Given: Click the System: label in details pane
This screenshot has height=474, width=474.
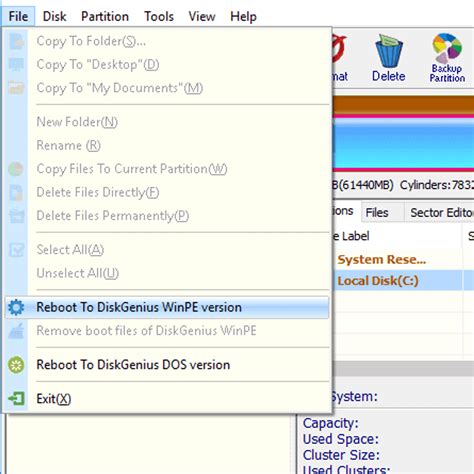Looking at the screenshot, I should coord(355,397).
